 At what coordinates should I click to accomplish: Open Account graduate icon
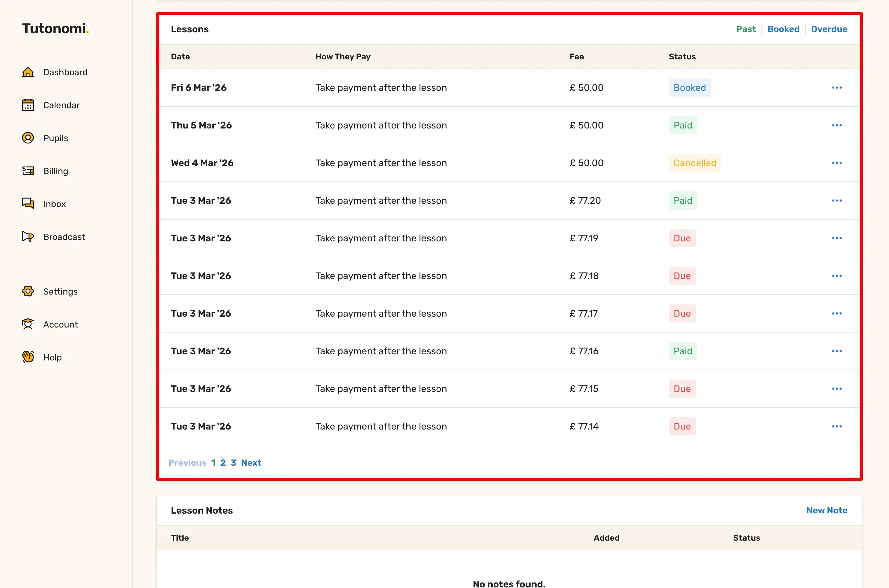28,324
